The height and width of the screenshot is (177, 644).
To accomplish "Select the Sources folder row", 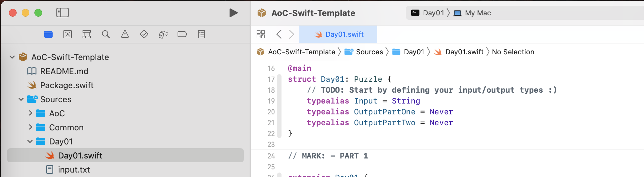I will 125,99.
